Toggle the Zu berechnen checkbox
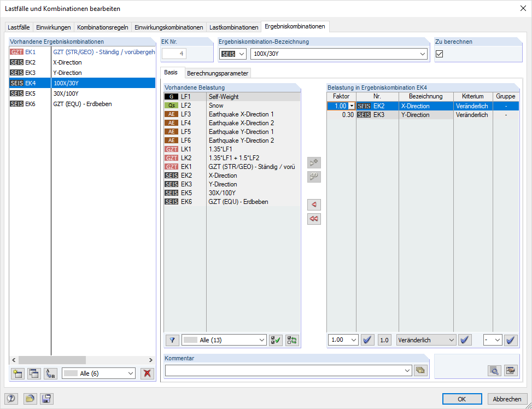This screenshot has width=532, height=409. [439, 54]
